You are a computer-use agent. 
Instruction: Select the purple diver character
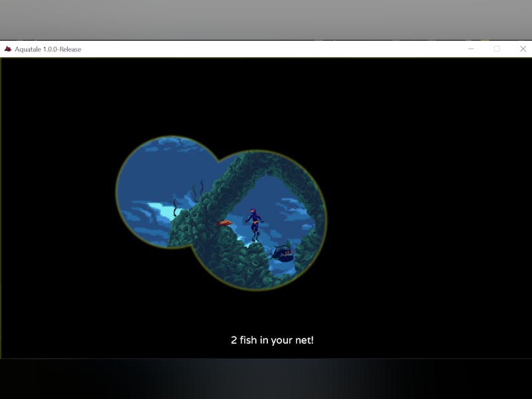255,225
